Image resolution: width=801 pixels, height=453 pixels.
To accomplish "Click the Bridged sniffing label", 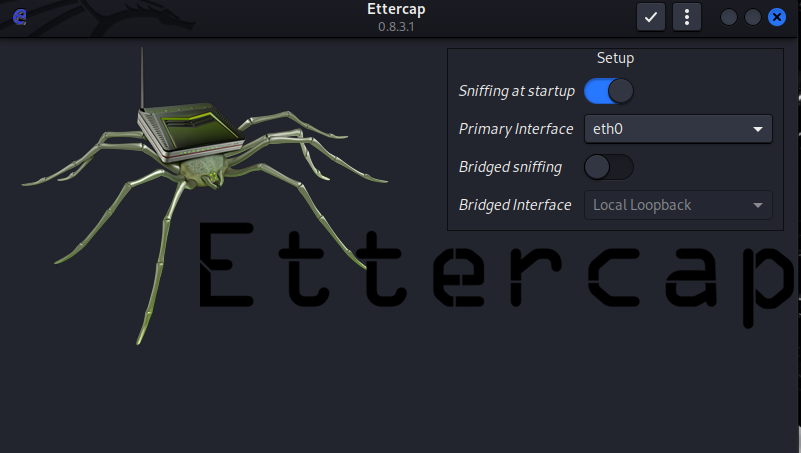I will (x=510, y=167).
